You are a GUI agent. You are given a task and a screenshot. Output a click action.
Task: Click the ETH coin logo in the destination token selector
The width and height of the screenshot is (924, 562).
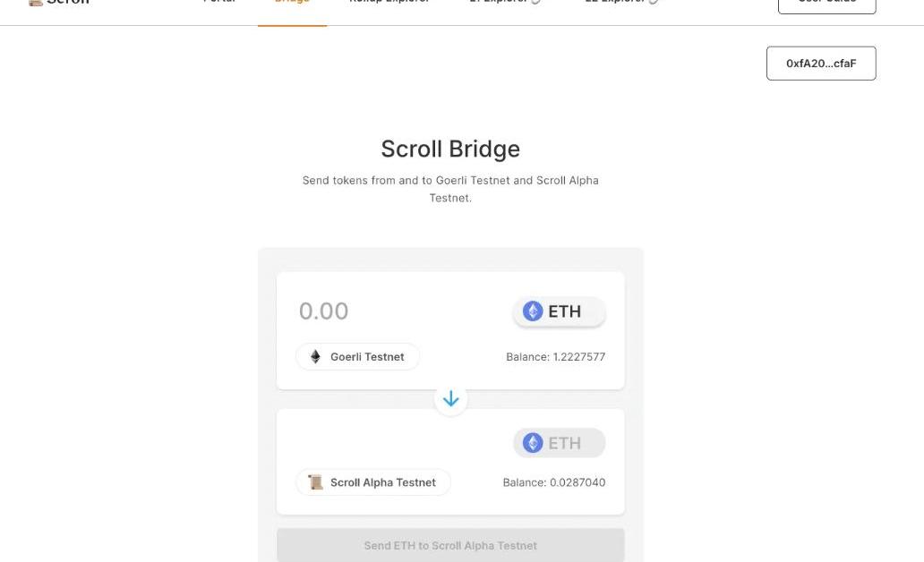[x=533, y=443]
